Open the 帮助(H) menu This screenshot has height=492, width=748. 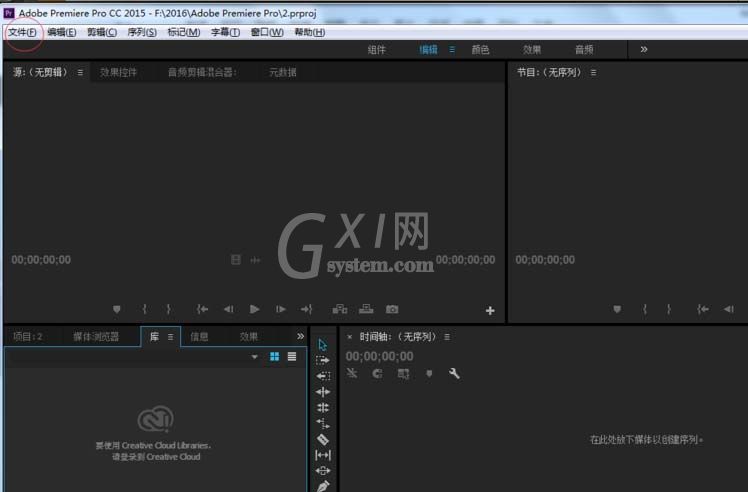310,32
